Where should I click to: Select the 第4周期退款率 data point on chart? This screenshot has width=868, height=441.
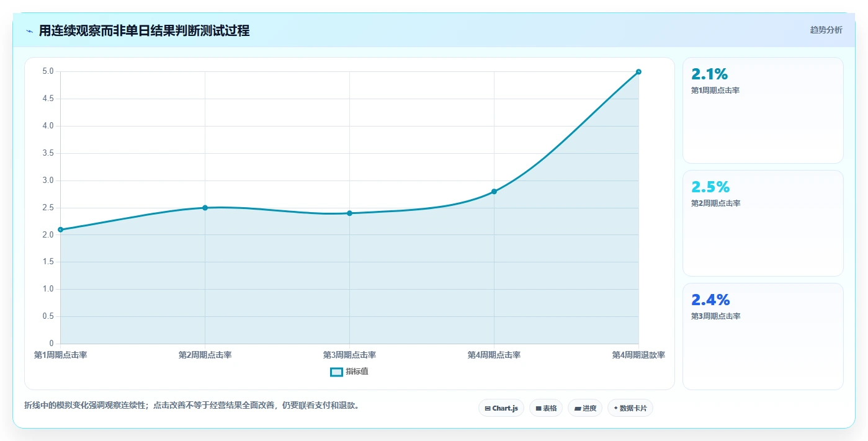click(638, 72)
